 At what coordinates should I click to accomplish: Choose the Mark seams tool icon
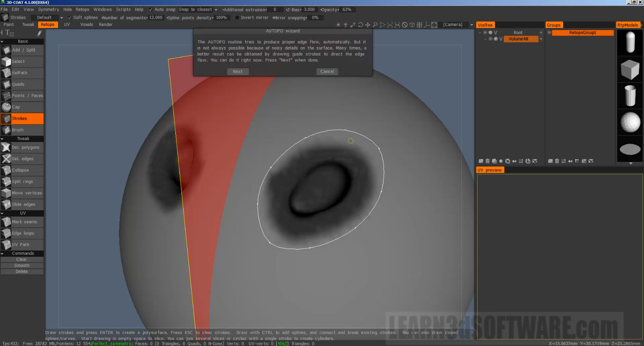6,222
